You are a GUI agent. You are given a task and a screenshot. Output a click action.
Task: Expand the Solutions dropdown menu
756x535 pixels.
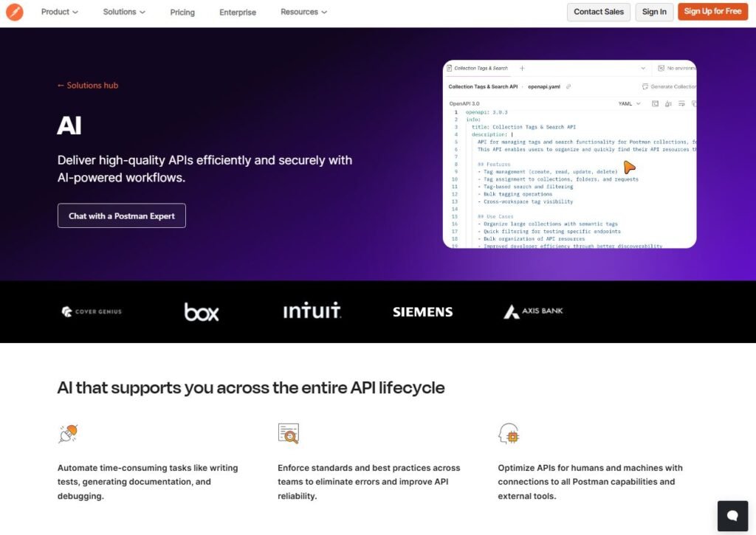(124, 12)
